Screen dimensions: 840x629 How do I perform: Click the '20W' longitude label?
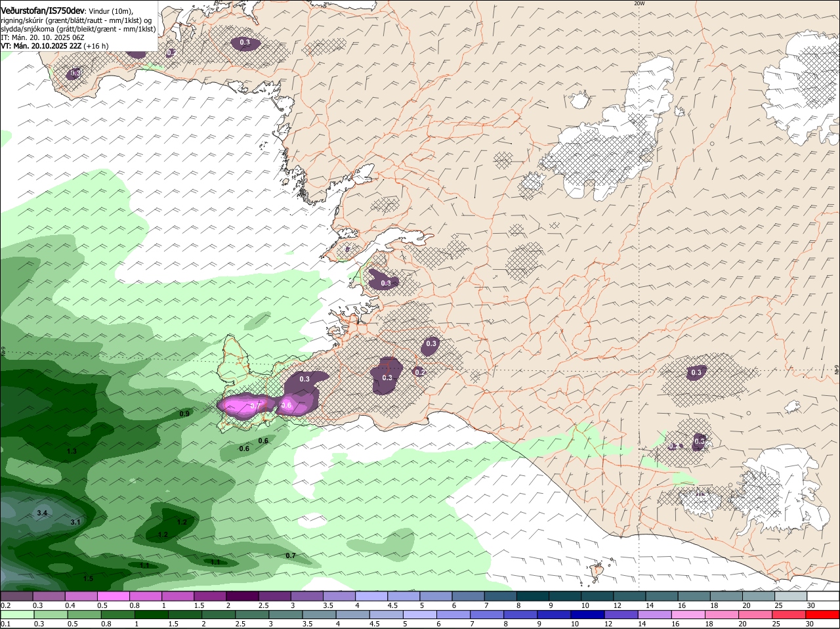pos(639,3)
